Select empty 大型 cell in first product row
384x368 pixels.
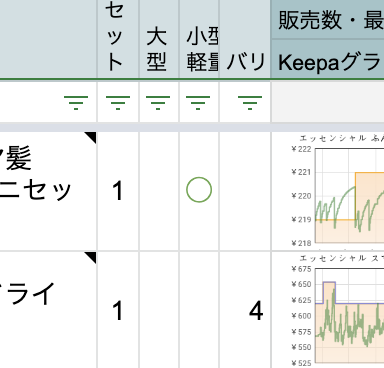coord(159,191)
